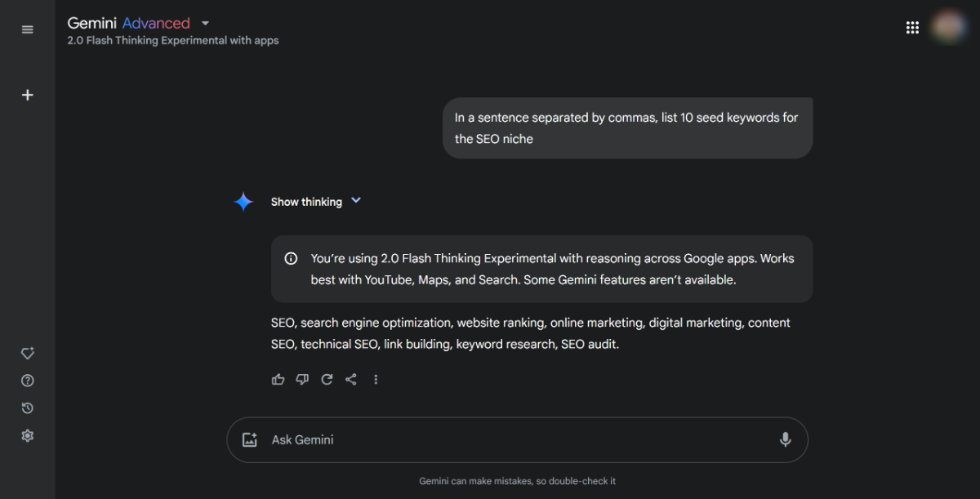Click the Ask Gemini input field
The width and height of the screenshot is (980, 499).
(517, 440)
